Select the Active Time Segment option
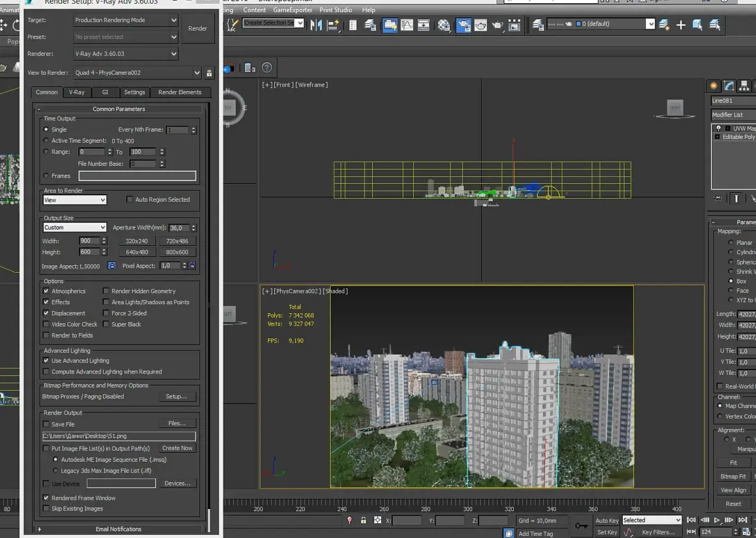Screen dimensions: 756x538 point(46,141)
